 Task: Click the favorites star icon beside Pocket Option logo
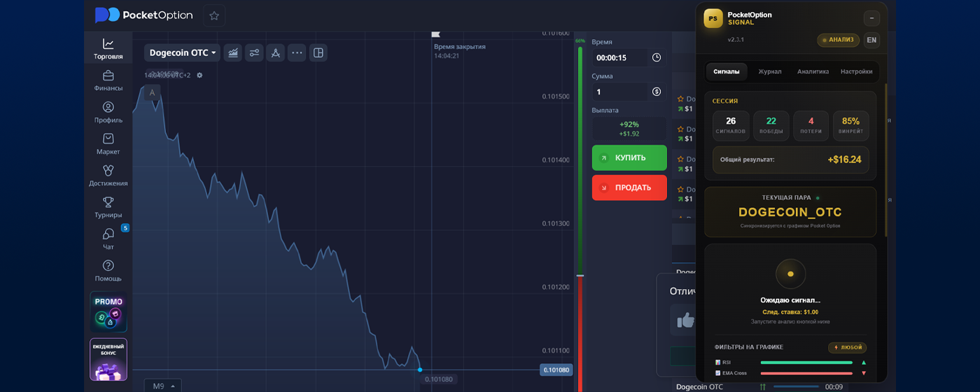pyautogui.click(x=214, y=15)
